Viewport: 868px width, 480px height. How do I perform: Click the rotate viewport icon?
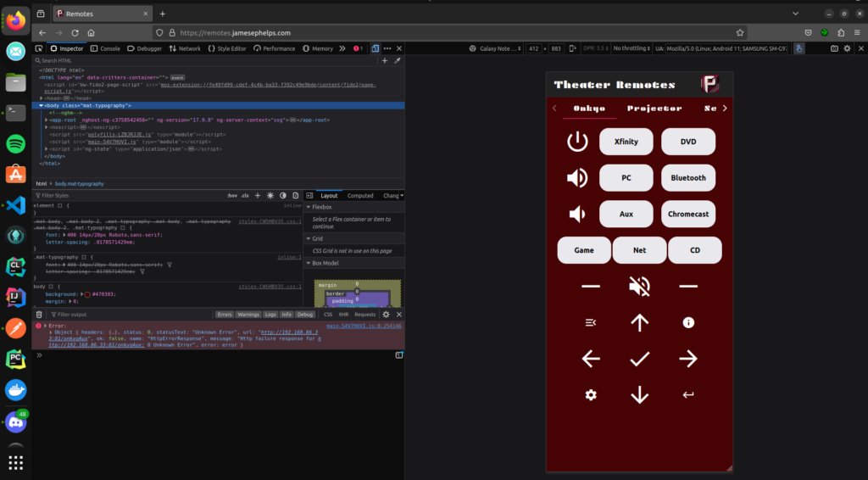point(572,48)
